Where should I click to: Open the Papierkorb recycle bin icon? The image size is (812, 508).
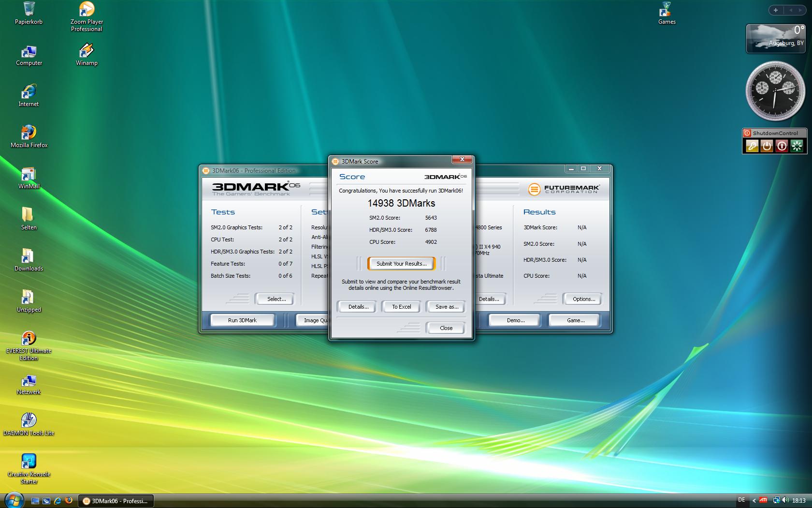(29, 13)
